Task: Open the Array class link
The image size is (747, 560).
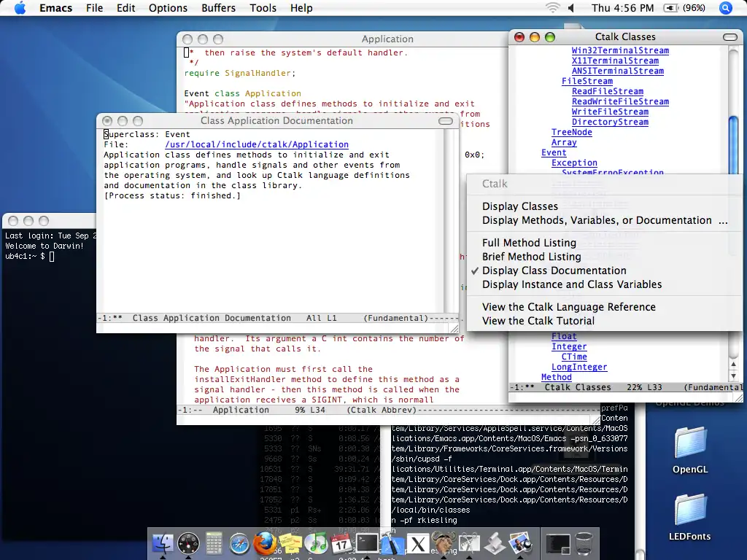Action: coord(564,142)
